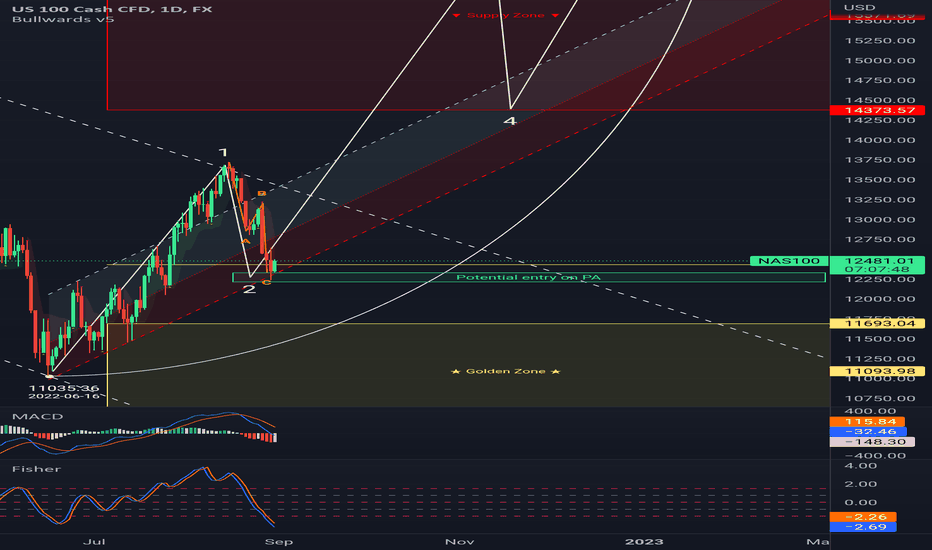
Task: Click the 12750.00 price axis tick
Action: pos(880,240)
